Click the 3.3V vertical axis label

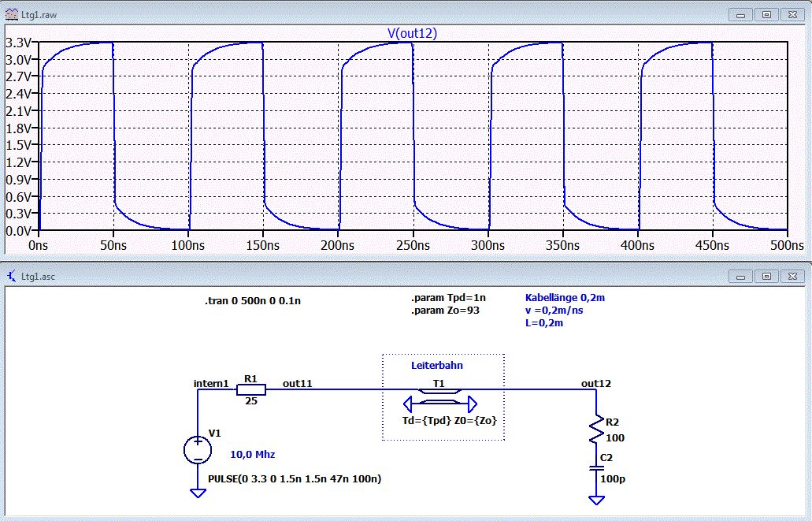click(x=19, y=43)
